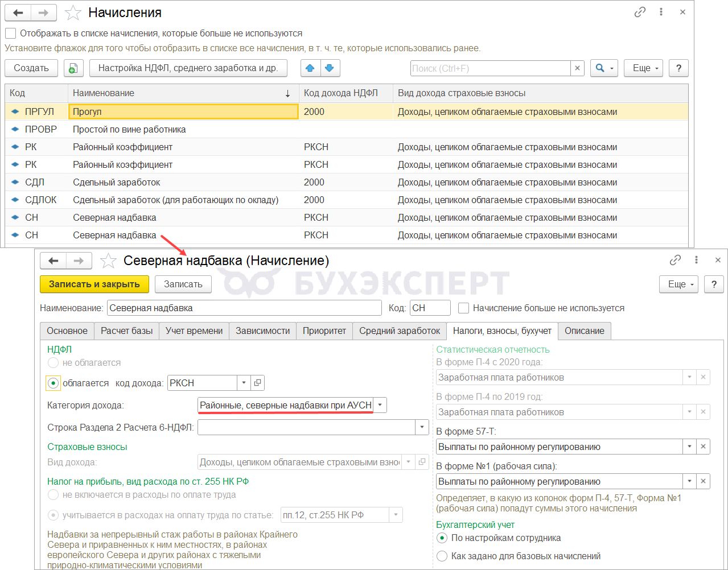Open the код дохода РКСН record button
This screenshot has height=570, width=728.
[257, 383]
